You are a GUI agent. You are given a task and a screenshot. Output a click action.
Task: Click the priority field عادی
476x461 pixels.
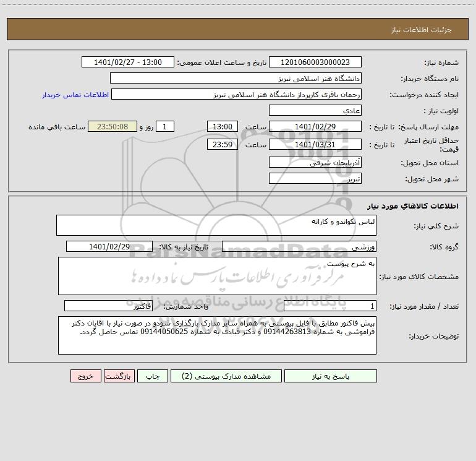click(x=315, y=110)
